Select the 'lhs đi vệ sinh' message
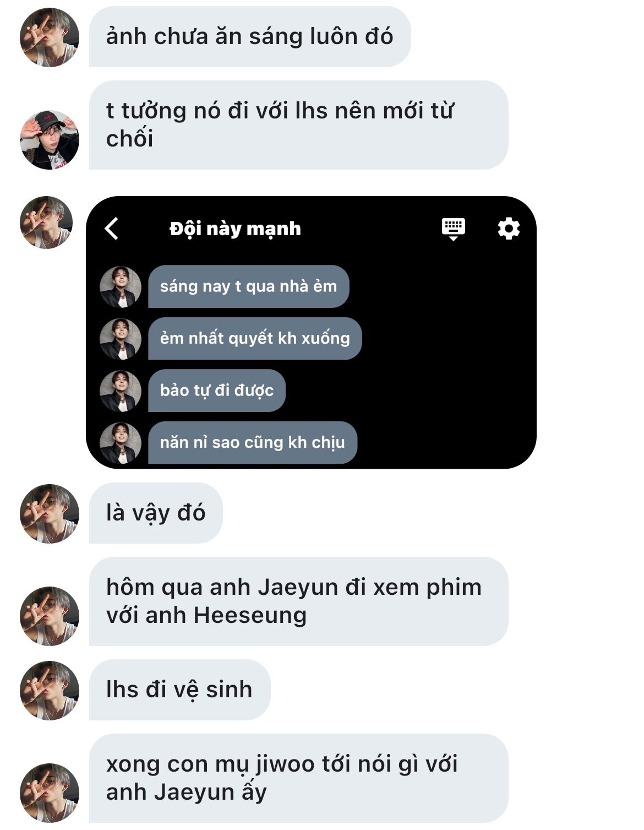 [179, 690]
